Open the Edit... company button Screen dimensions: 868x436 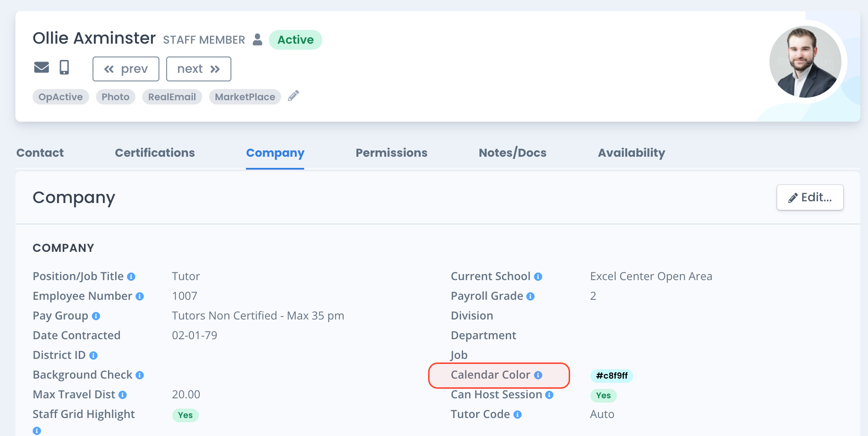810,197
